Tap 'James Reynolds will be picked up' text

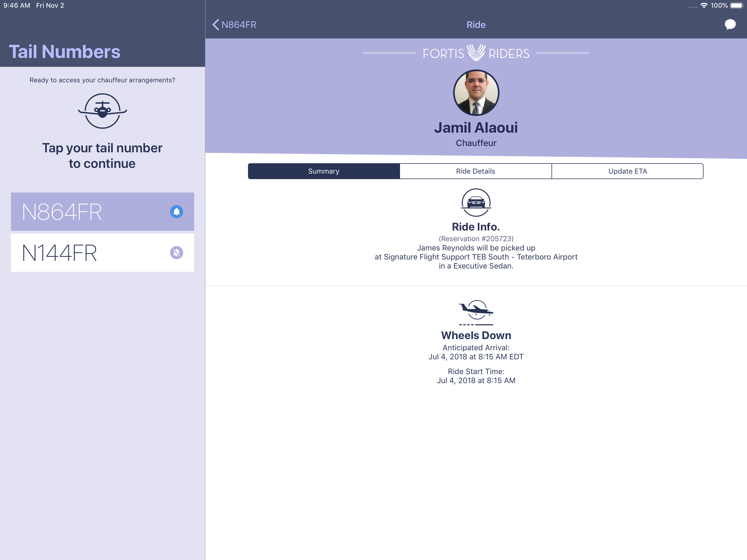[x=476, y=248]
